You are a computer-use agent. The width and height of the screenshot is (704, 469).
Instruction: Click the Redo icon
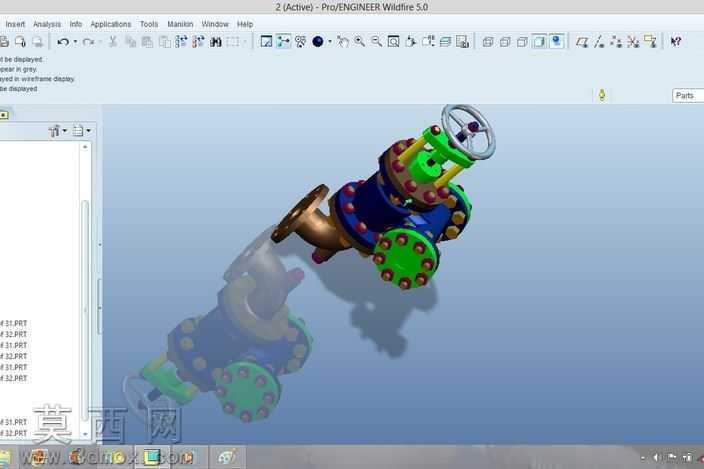88,42
